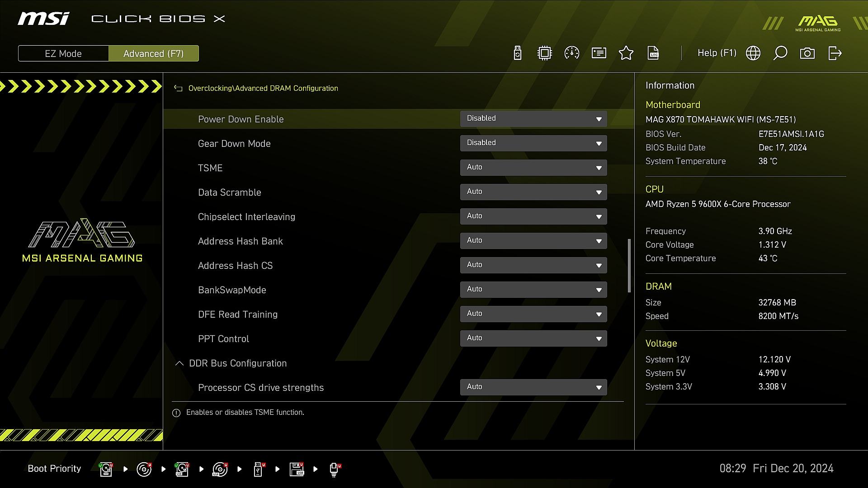Open Gear Down Mode dropdown
868x488 pixels.
coord(533,143)
